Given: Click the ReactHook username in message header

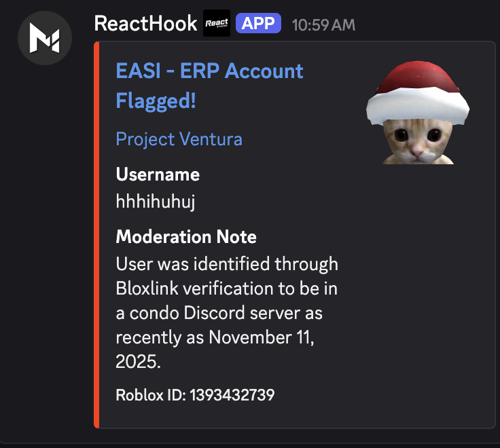Looking at the screenshot, I should [x=145, y=23].
